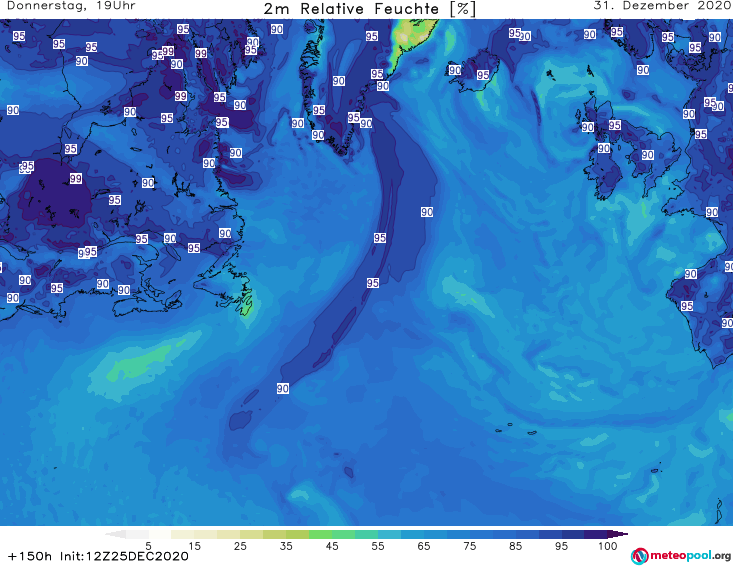Click the colorbar tick label "75"
The image size is (733, 566).
(470, 546)
